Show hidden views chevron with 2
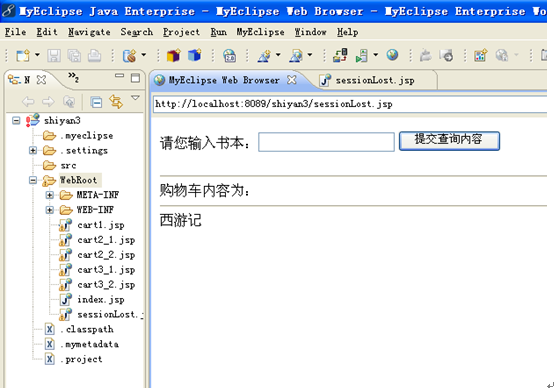The height and width of the screenshot is (388, 557). pyautogui.click(x=73, y=77)
